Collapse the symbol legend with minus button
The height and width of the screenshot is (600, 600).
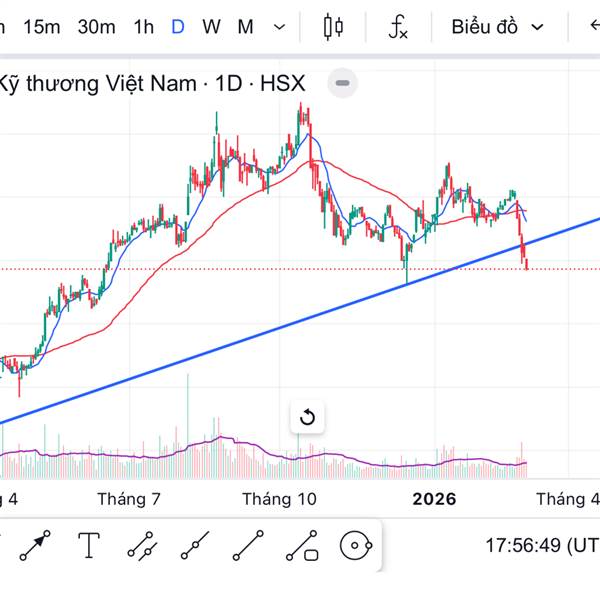(x=342, y=83)
